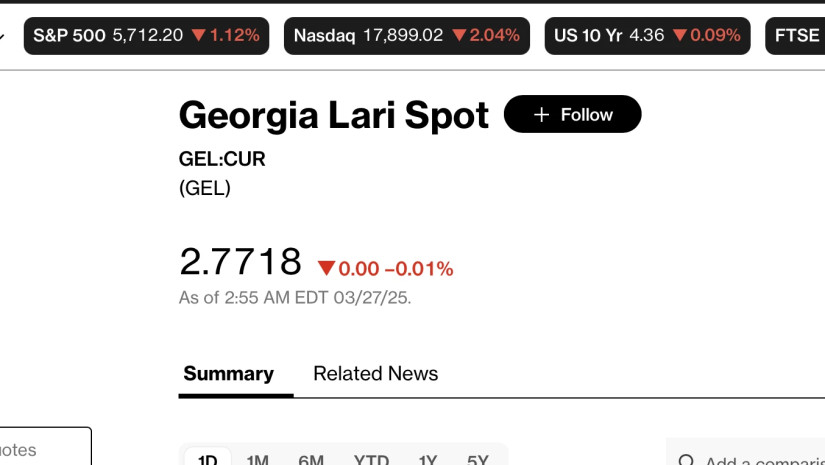
Task: Switch to the Related News tab
Action: 375,374
